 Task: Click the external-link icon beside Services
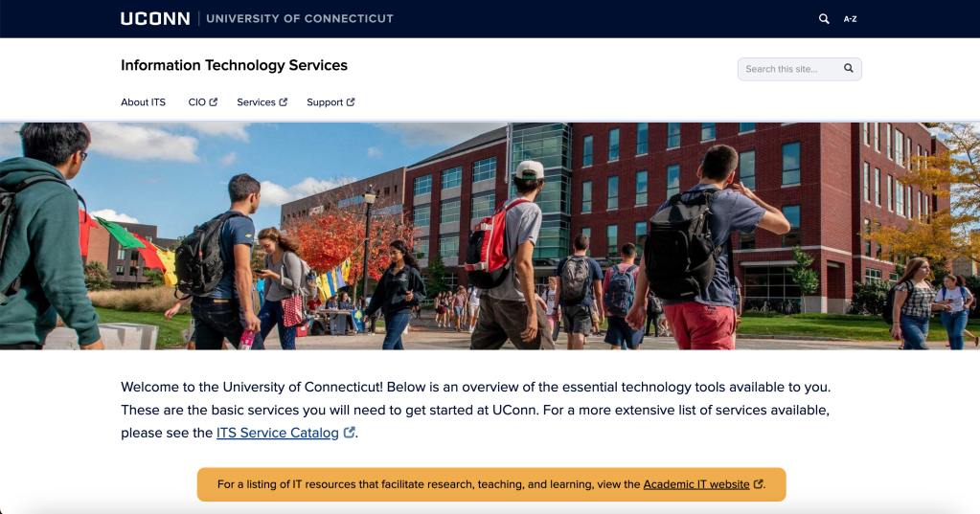click(x=284, y=102)
